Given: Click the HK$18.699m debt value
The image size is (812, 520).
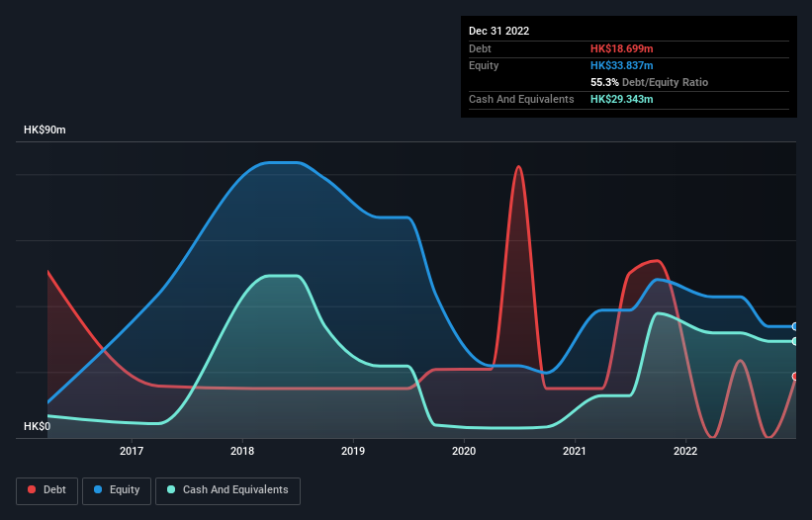Looking at the screenshot, I should tap(621, 48).
